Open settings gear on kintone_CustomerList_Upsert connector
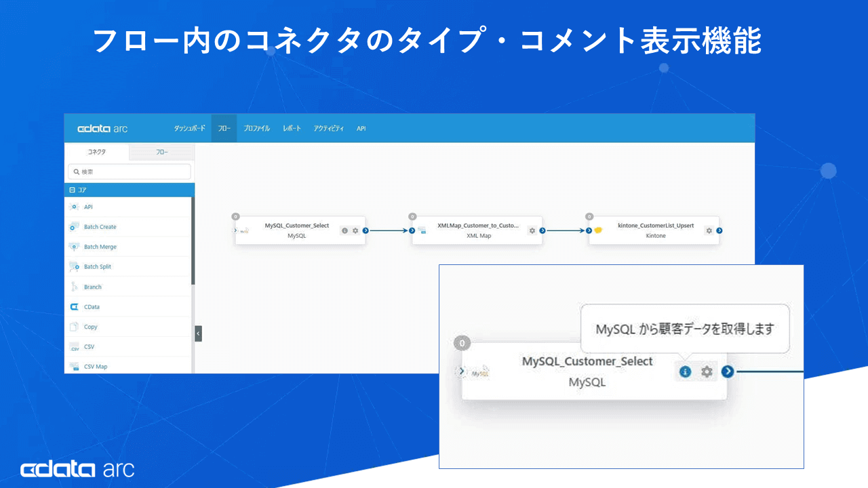Image resolution: width=868 pixels, height=488 pixels. click(x=709, y=230)
